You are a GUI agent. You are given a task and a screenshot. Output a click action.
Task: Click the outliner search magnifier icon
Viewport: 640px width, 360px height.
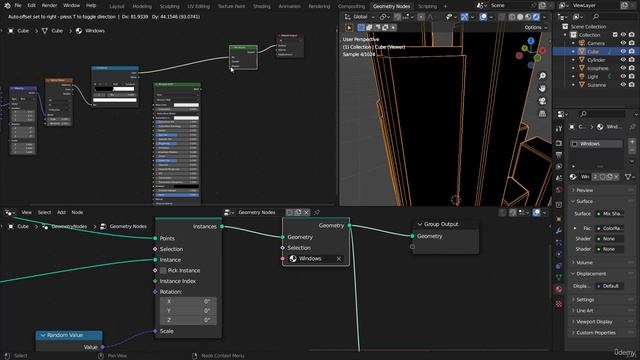pos(596,17)
